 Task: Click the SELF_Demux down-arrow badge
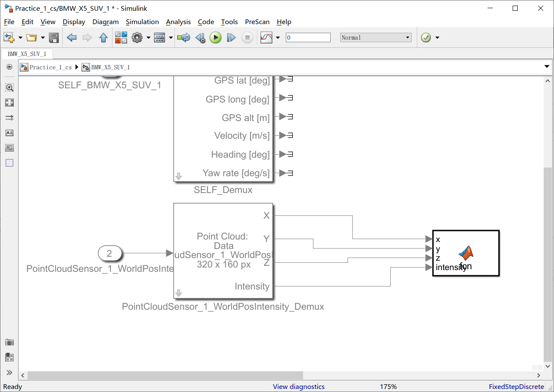(x=179, y=176)
